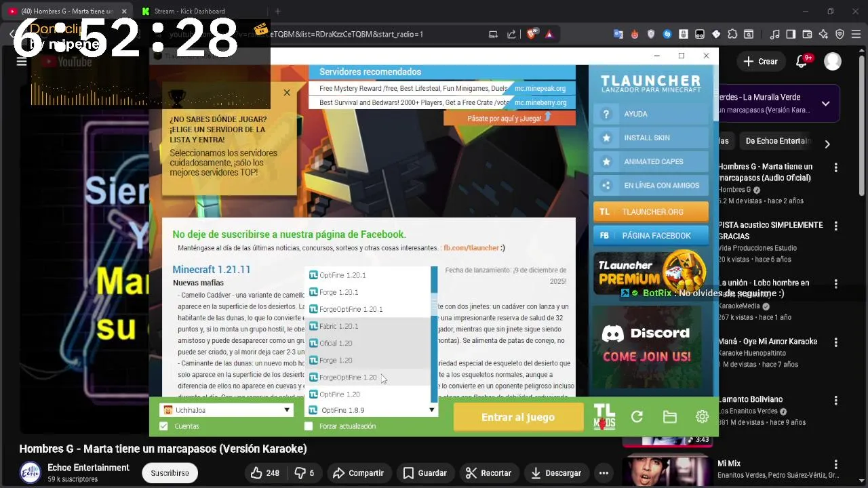Open the game folder icon in TLauncher

669,417
